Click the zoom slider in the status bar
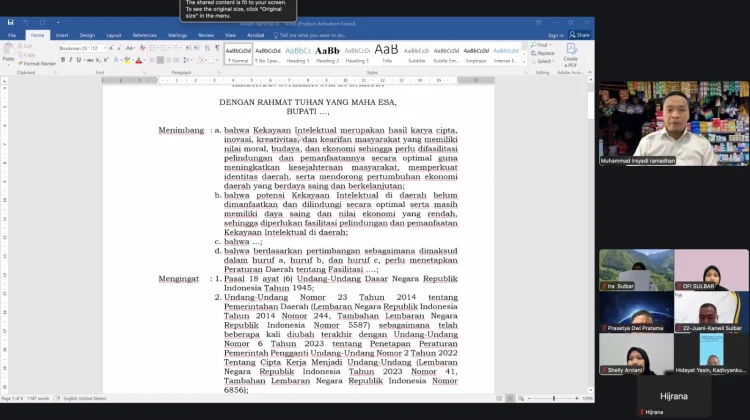Image resolution: width=750 pixels, height=420 pixels. click(x=553, y=398)
